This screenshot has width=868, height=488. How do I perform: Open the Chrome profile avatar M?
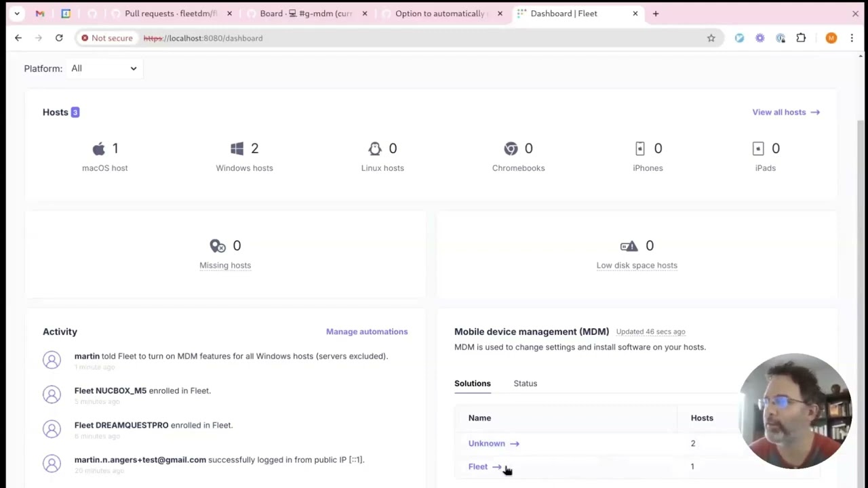pyautogui.click(x=831, y=38)
